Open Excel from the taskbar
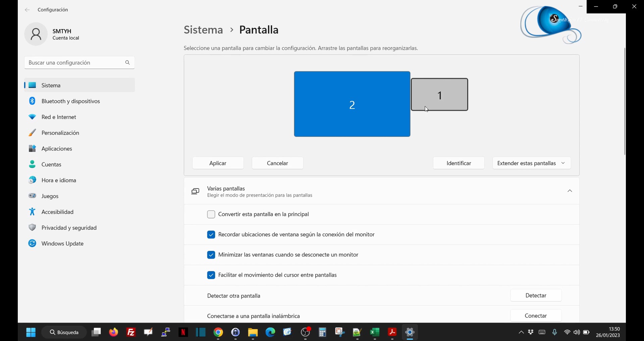Viewport: 644px width, 341px height. click(x=374, y=332)
